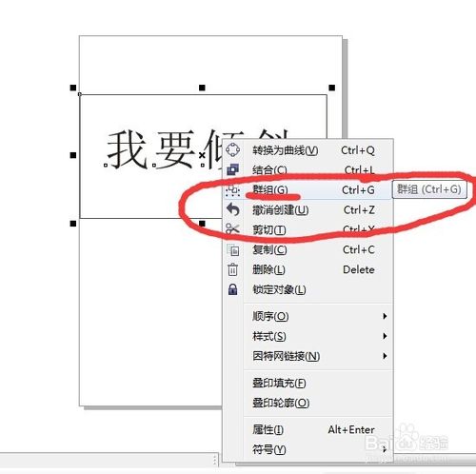
Task: Expand submenu arrow beside 因特网链接(N)
Action: click(385, 356)
